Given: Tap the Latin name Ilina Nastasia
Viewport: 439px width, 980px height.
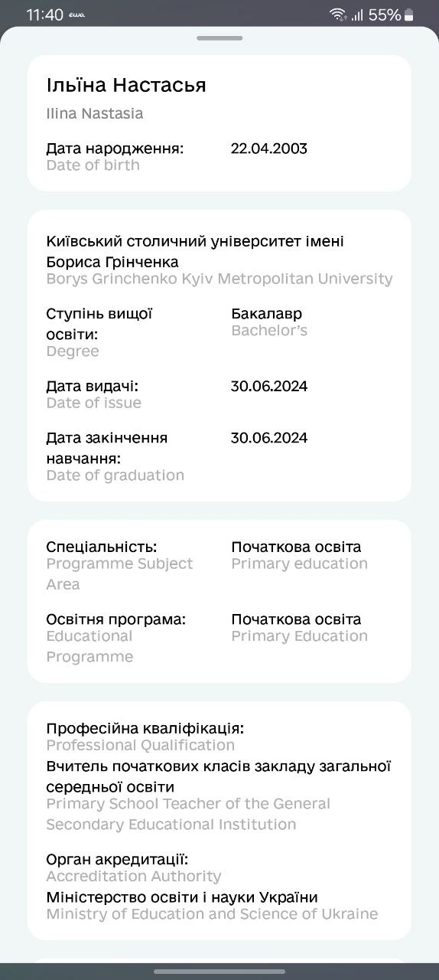Looking at the screenshot, I should 95,114.
